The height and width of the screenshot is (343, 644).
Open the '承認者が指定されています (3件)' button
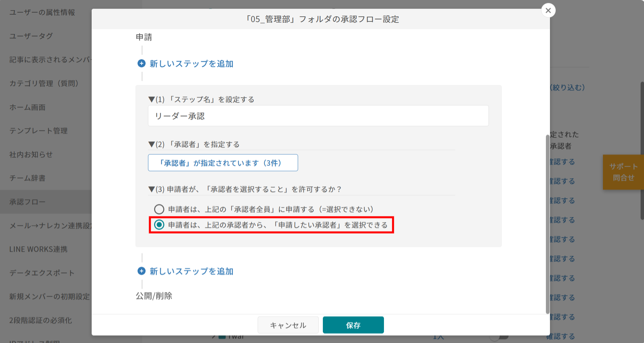pos(223,163)
